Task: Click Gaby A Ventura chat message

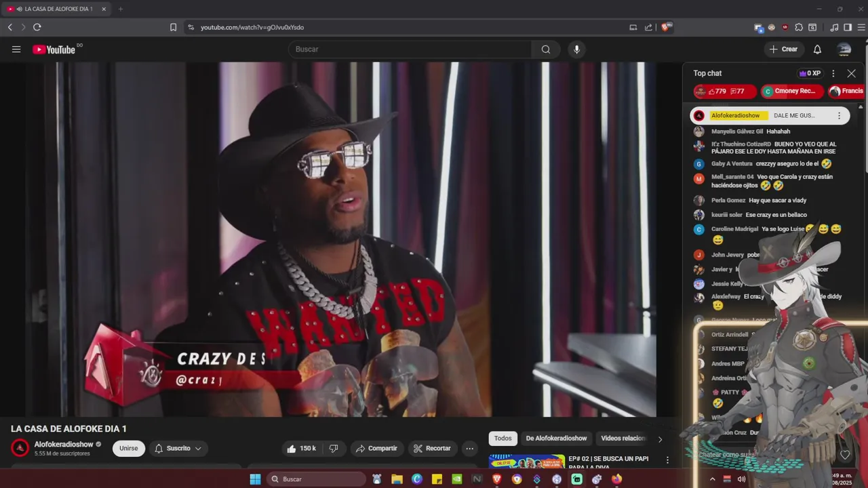Action: click(x=770, y=164)
